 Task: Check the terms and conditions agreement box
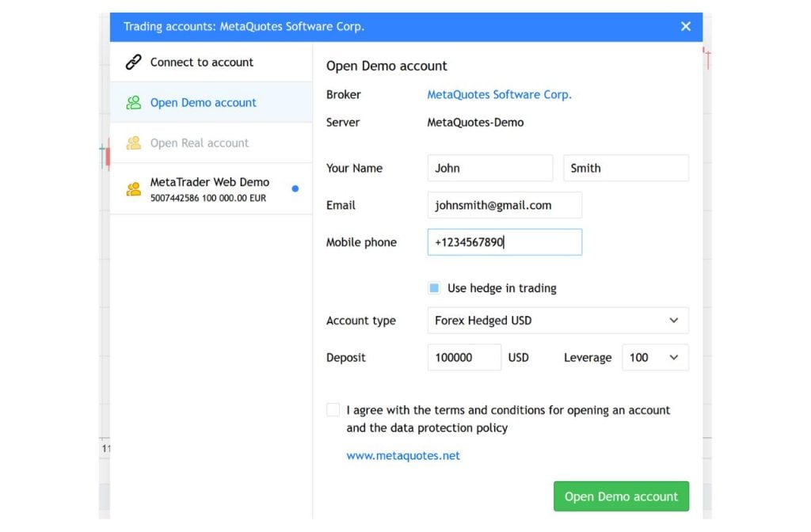333,410
